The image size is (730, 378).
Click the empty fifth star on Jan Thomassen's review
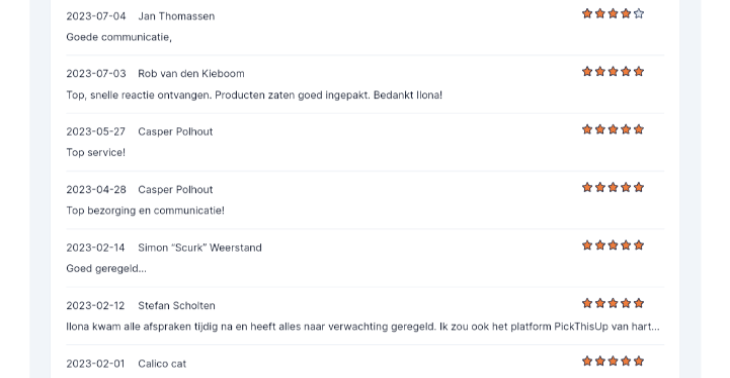639,14
